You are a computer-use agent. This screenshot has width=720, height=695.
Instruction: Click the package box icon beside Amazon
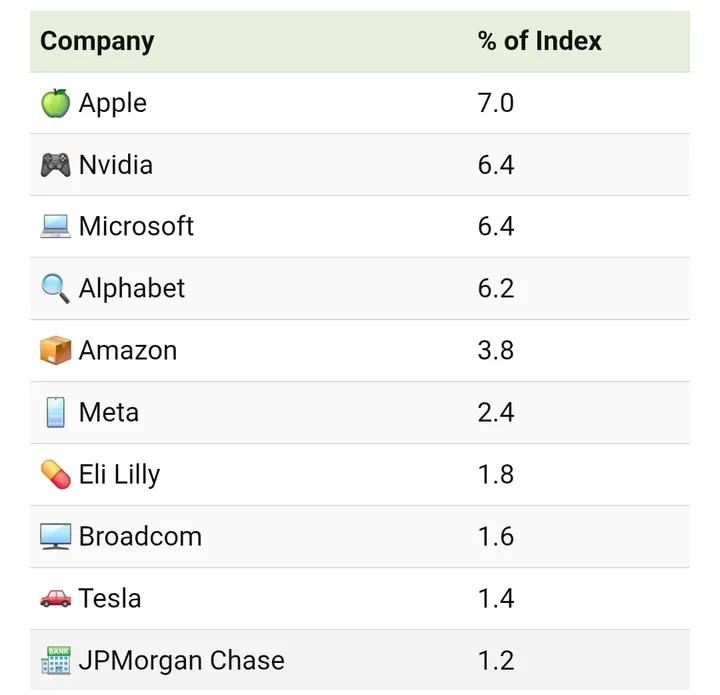click(55, 351)
